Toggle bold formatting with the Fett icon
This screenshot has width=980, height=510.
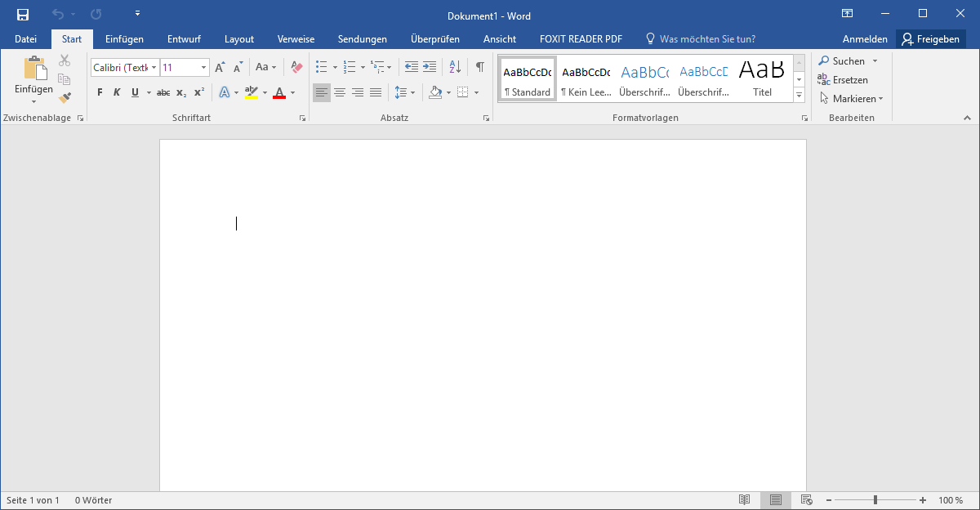[99, 92]
